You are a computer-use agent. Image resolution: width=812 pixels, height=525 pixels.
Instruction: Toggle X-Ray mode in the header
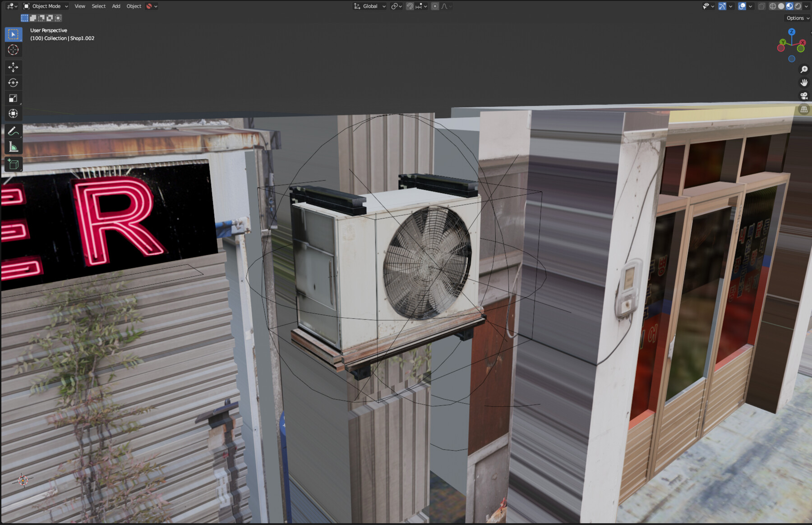pos(761,6)
